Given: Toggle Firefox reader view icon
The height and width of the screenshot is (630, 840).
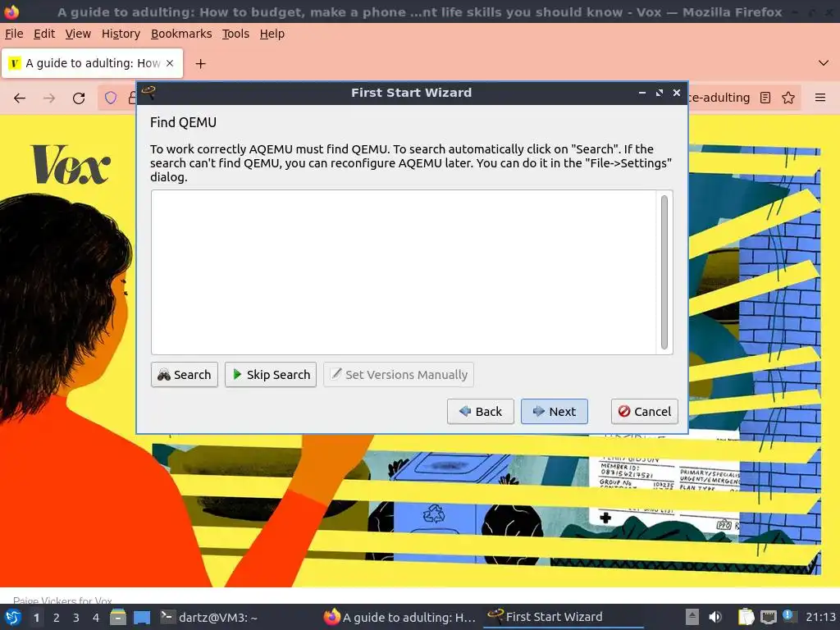Looking at the screenshot, I should pos(765,98).
